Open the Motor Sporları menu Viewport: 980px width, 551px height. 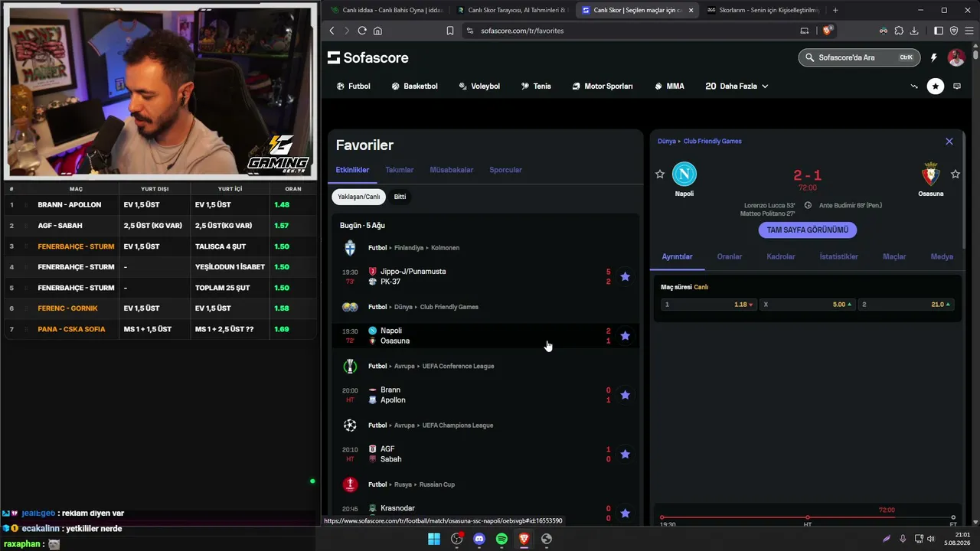pyautogui.click(x=603, y=86)
